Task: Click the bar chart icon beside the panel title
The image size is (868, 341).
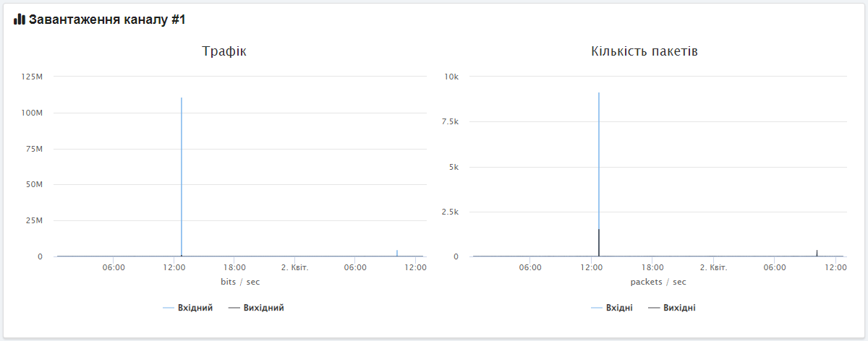Action: [20, 20]
